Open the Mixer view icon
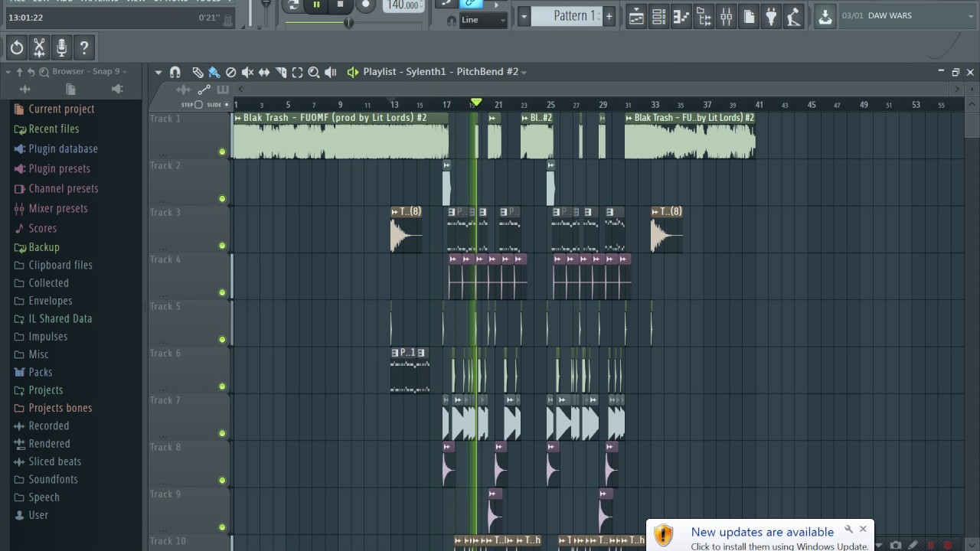980x551 pixels. 726,16
